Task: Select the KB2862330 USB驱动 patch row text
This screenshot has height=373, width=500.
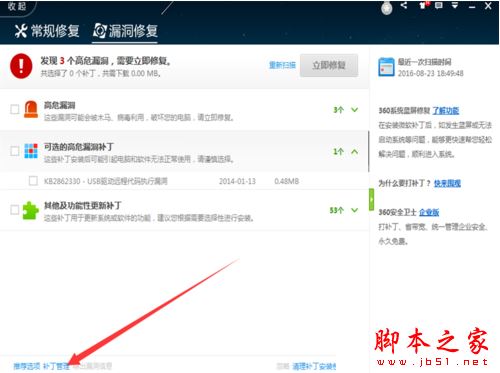Action: click(x=106, y=181)
